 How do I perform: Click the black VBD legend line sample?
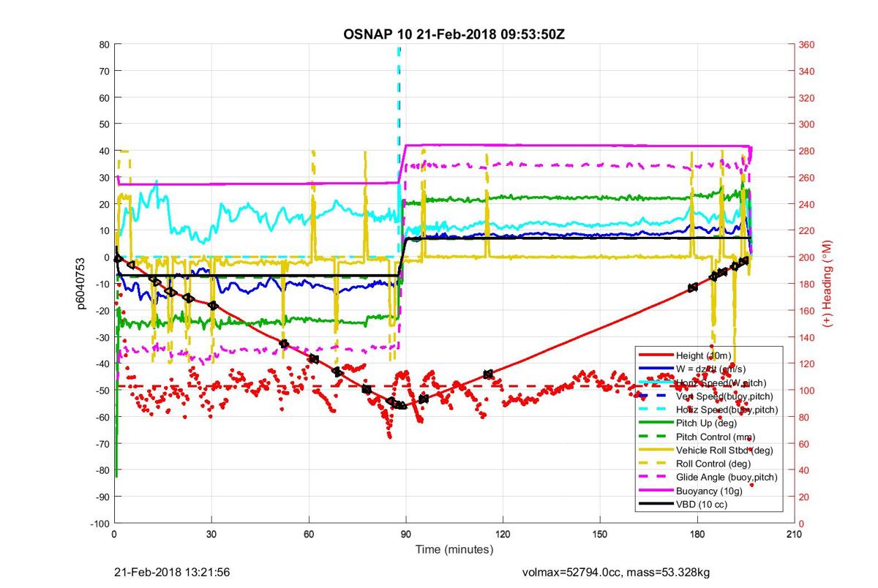tap(656, 504)
